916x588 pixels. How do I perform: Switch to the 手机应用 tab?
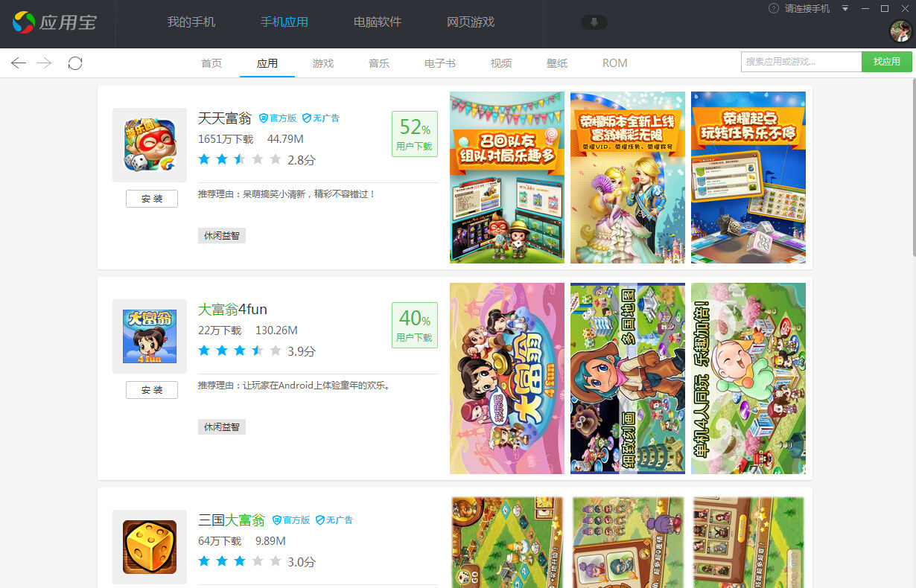284,22
